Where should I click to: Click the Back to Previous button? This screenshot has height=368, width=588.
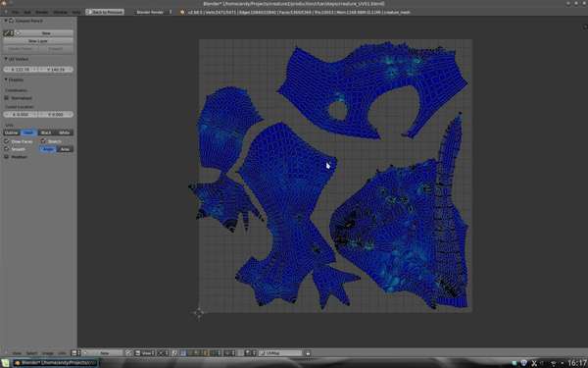point(105,12)
